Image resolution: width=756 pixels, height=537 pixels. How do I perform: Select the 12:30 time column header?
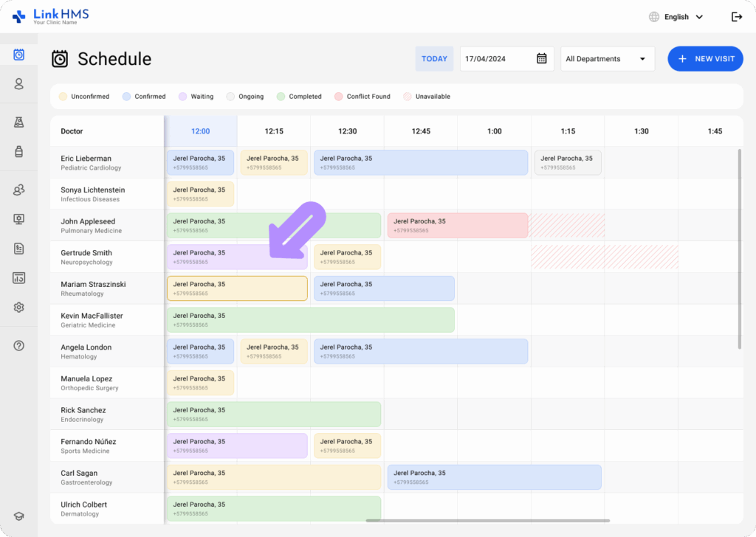pyautogui.click(x=347, y=131)
